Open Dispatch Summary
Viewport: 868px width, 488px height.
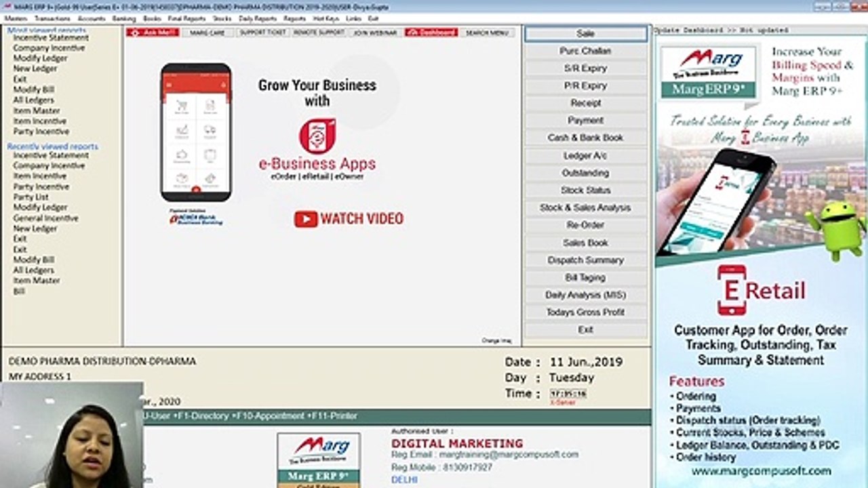pos(586,260)
